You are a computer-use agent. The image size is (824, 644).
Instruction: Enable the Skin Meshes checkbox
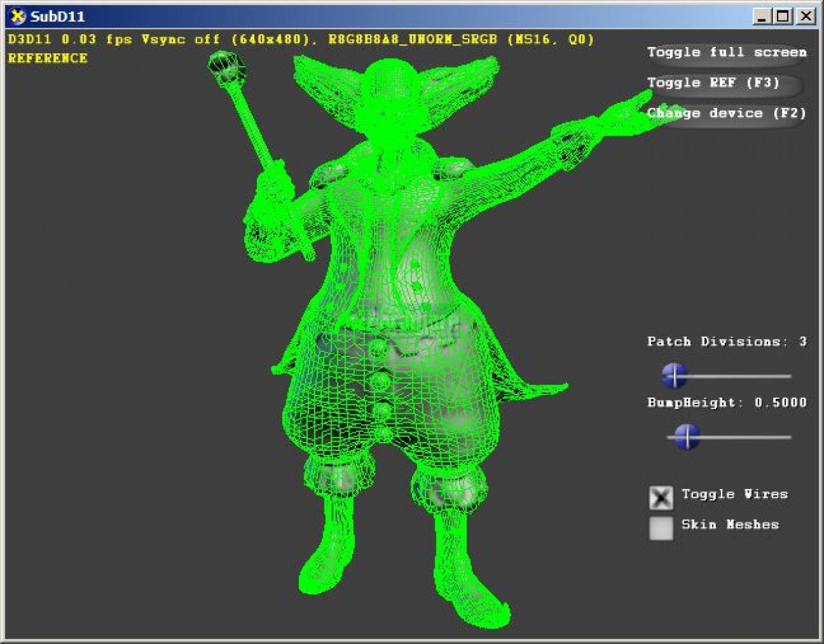point(661,528)
